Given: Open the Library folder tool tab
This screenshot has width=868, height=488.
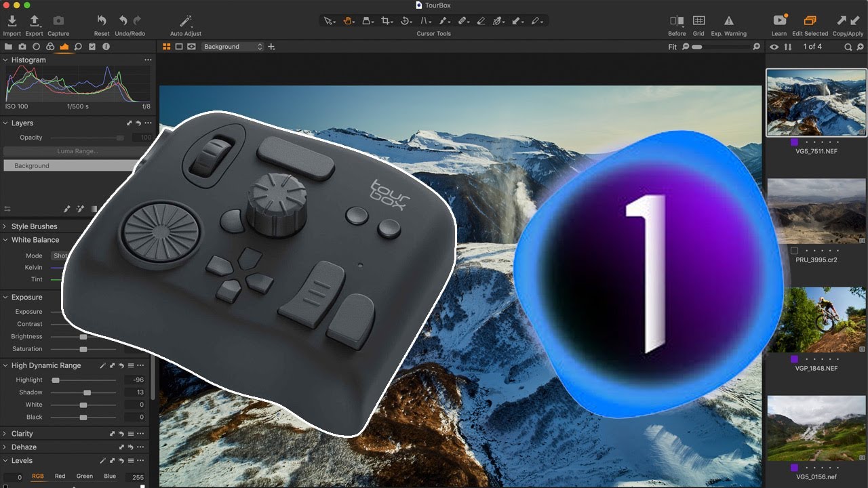Looking at the screenshot, I should pyautogui.click(x=9, y=47).
